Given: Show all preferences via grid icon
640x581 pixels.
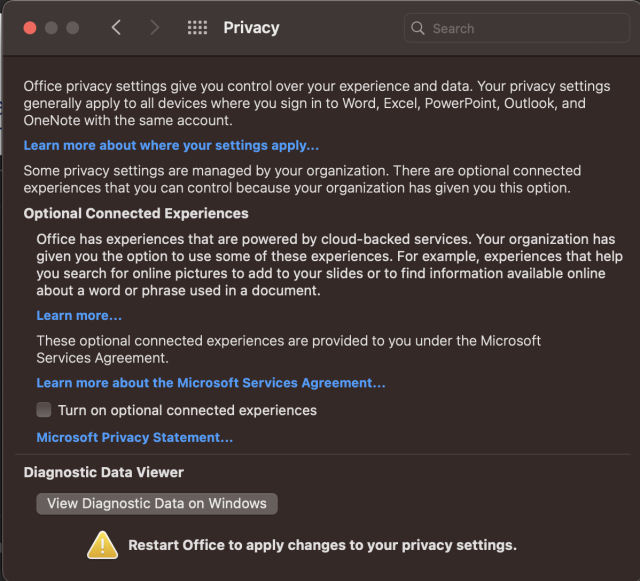Looking at the screenshot, I should point(197,28).
